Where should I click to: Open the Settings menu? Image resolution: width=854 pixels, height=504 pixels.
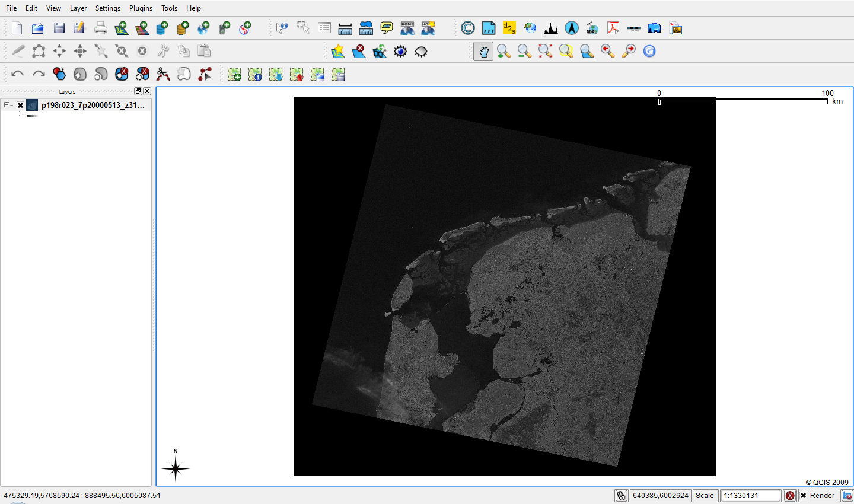[x=108, y=8]
